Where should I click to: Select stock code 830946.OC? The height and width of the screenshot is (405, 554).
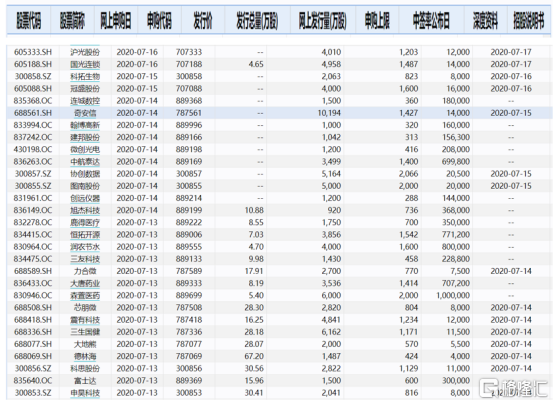33,296
